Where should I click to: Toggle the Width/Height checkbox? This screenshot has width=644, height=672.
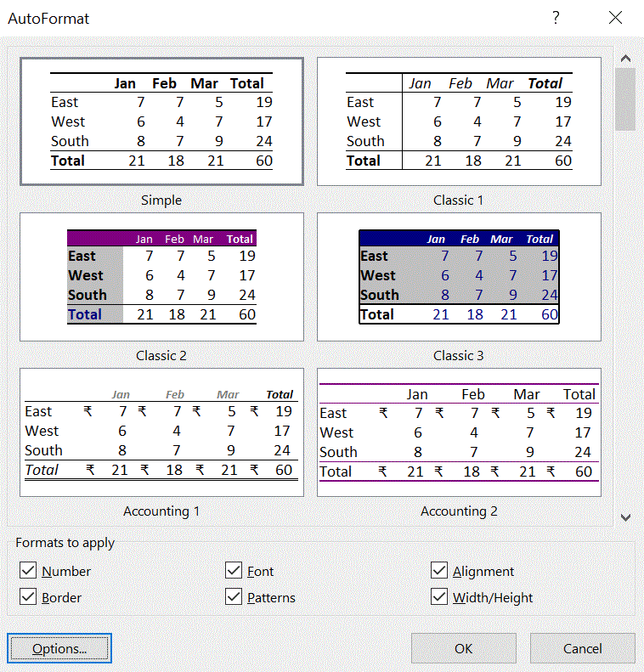point(439,597)
